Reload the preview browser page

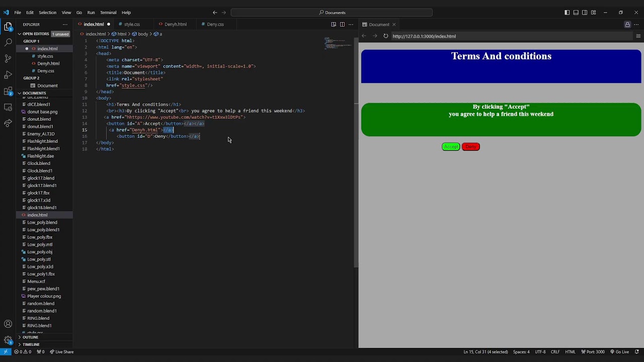pyautogui.click(x=386, y=36)
